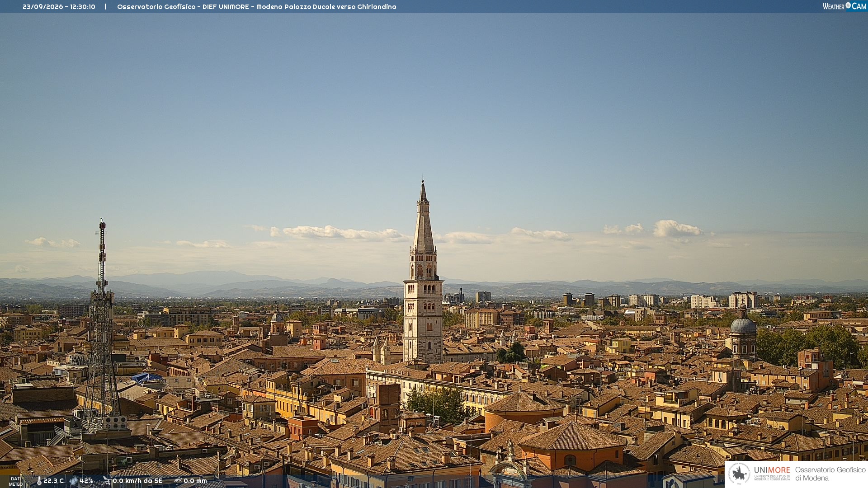Click the blue tarp rooftop canopy
Screen dimensions: 868x488
click(147, 377)
